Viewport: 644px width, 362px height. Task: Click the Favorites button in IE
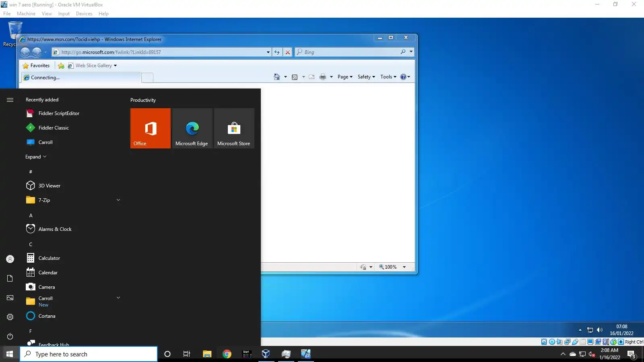click(x=36, y=66)
